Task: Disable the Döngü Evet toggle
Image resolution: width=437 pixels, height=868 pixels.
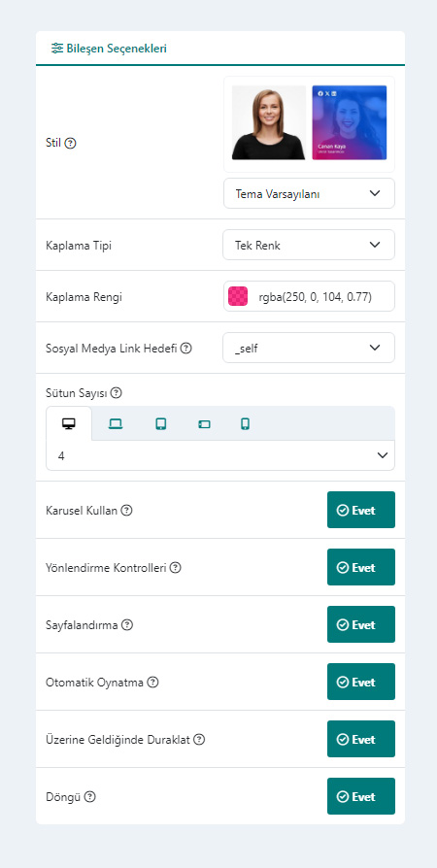Action: coord(361,796)
